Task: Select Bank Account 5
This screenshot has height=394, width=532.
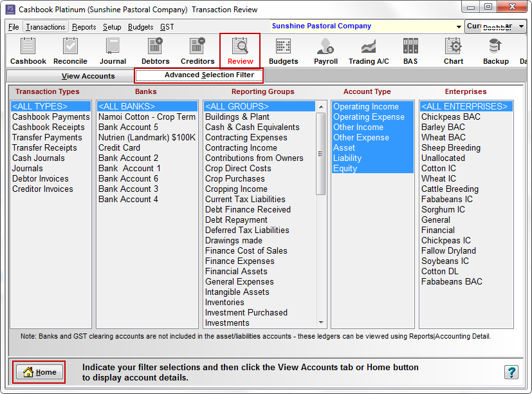Action: pos(147,127)
